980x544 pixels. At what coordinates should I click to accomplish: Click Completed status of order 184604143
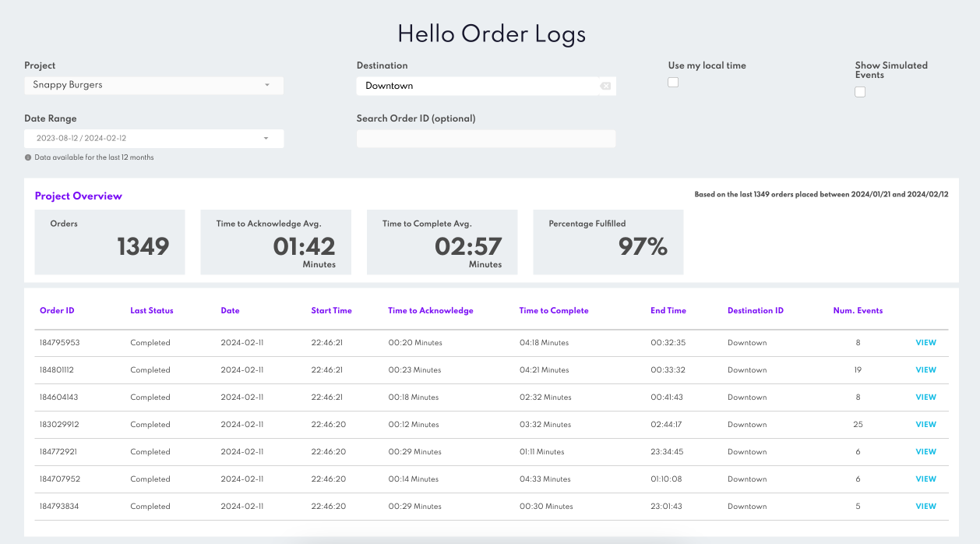click(x=150, y=397)
